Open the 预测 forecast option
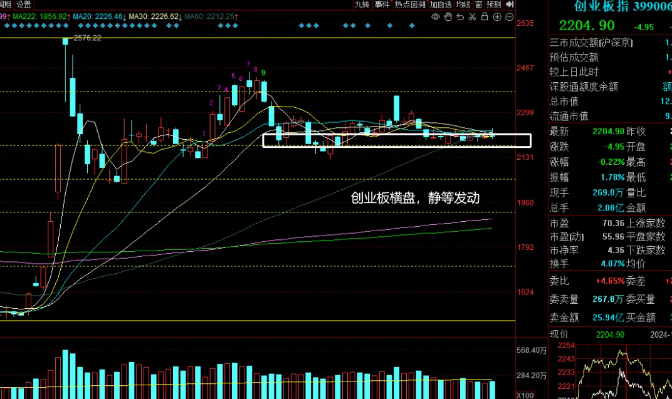Viewport: 672px width, 399px height. point(494,4)
